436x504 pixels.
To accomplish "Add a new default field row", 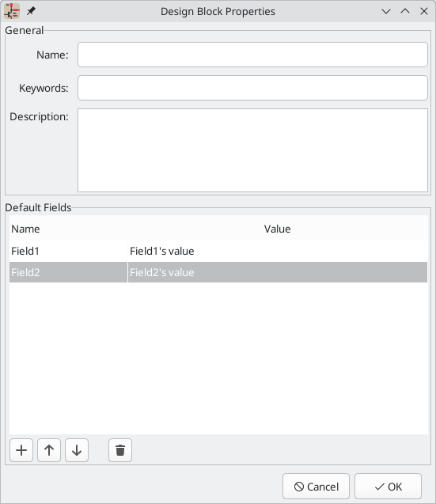I will pyautogui.click(x=21, y=450).
